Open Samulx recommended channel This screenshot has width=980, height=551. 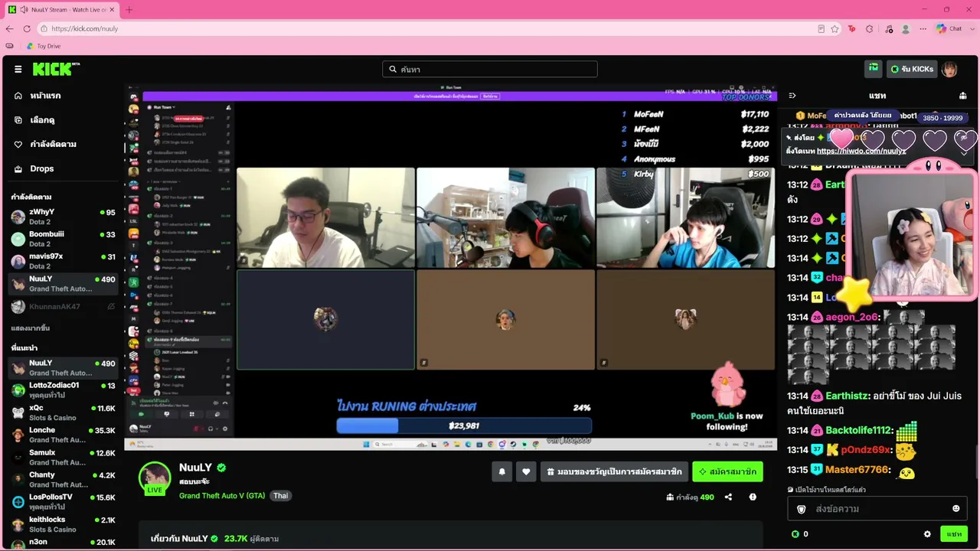[64, 457]
